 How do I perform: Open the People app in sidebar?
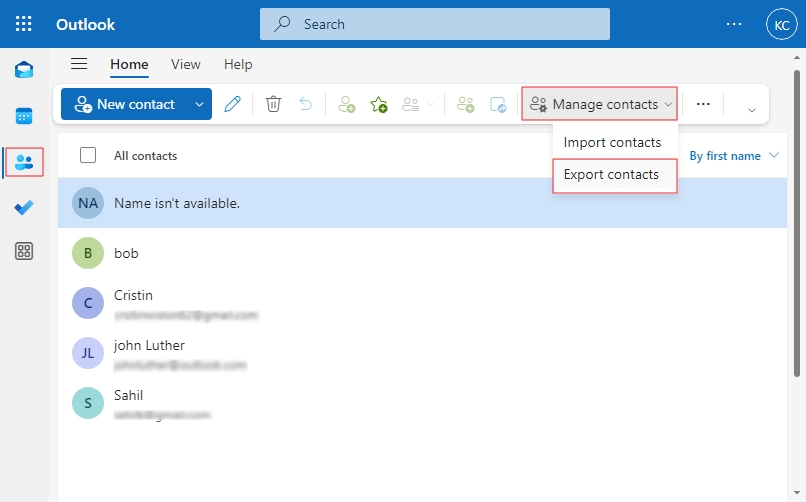coord(24,162)
